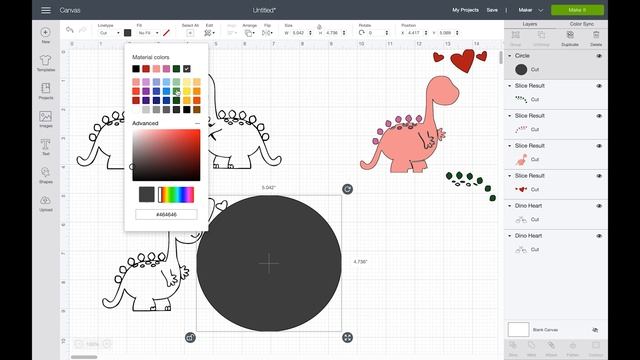Select the Text tool
The image size is (640, 360).
tap(46, 147)
